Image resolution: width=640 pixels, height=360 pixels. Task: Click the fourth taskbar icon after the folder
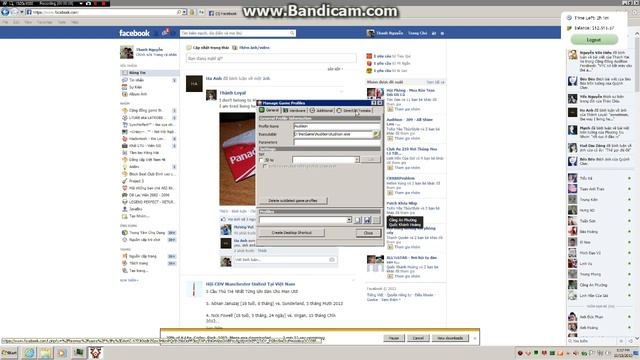pyautogui.click(x=62, y=353)
